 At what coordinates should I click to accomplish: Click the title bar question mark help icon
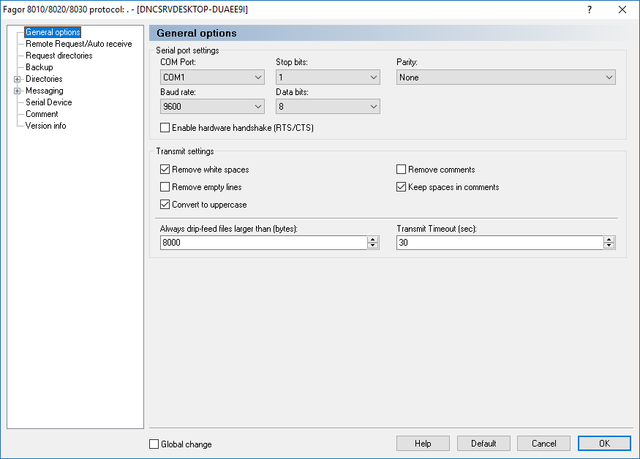coord(589,9)
